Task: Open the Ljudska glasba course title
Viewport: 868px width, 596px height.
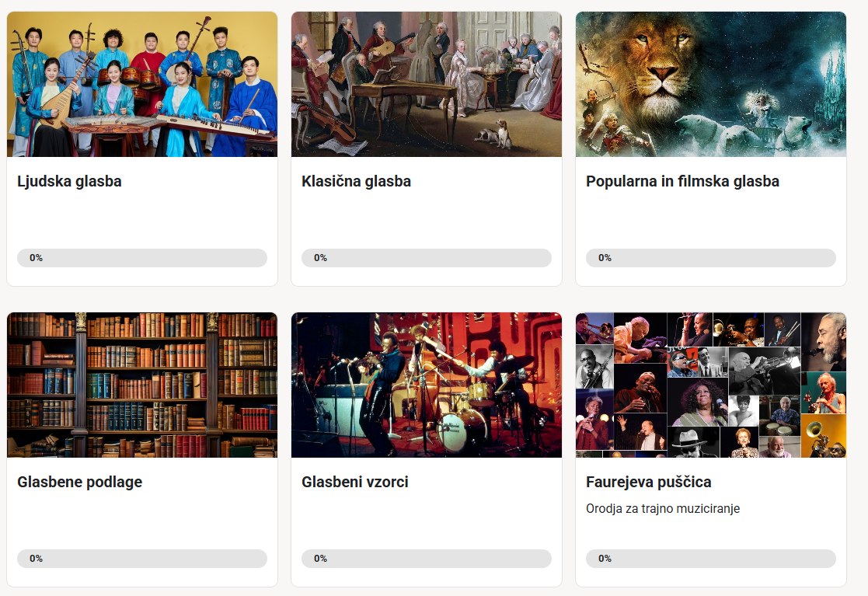Action: (69, 182)
